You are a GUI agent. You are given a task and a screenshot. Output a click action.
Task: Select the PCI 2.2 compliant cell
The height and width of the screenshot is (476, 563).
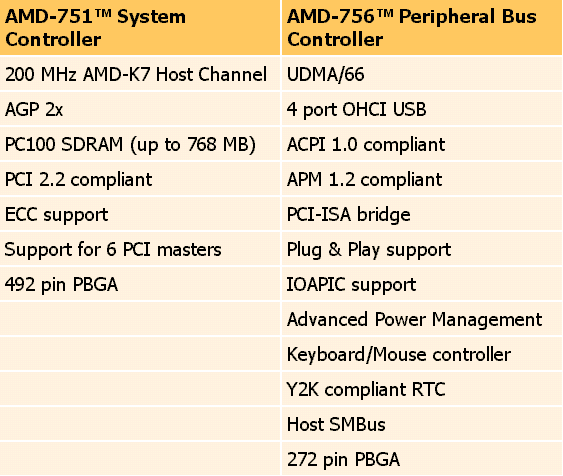click(x=140, y=179)
